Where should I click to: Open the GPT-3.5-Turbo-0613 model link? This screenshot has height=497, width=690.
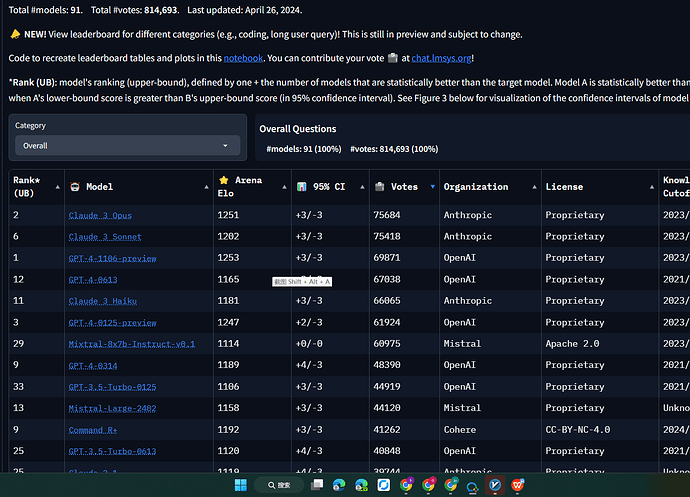pos(112,451)
